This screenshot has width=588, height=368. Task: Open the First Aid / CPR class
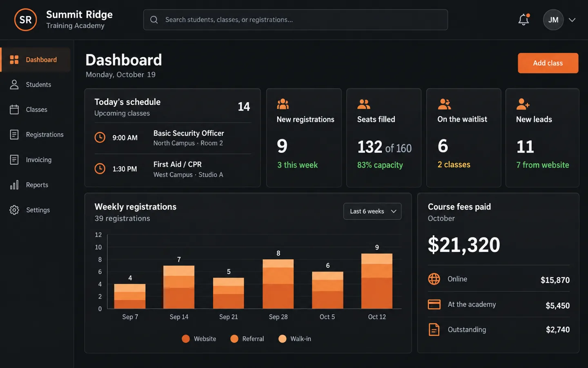[x=173, y=169]
